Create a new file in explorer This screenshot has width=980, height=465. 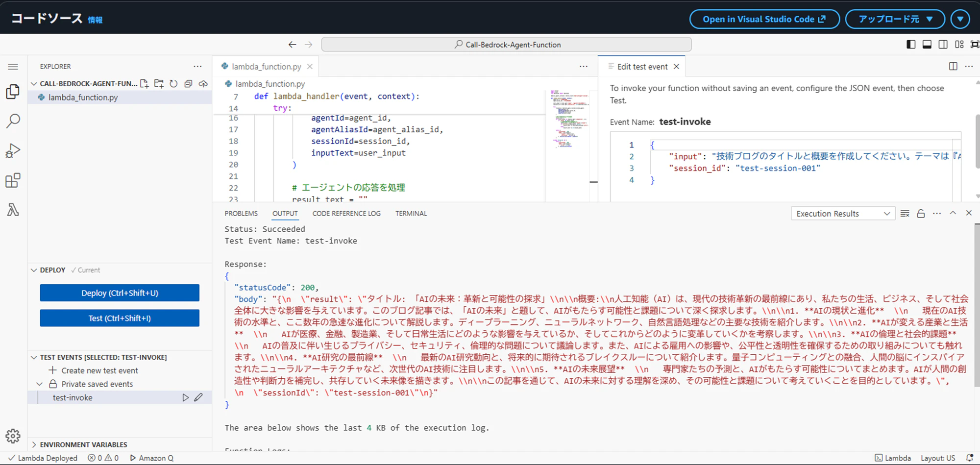coord(145,84)
